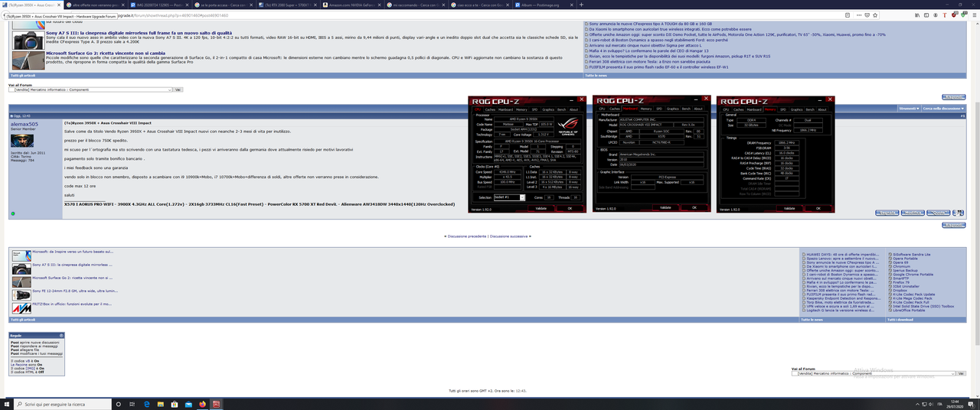This screenshot has width=980, height=410.
Task: Open the Windows Start menu
Action: tap(7, 403)
